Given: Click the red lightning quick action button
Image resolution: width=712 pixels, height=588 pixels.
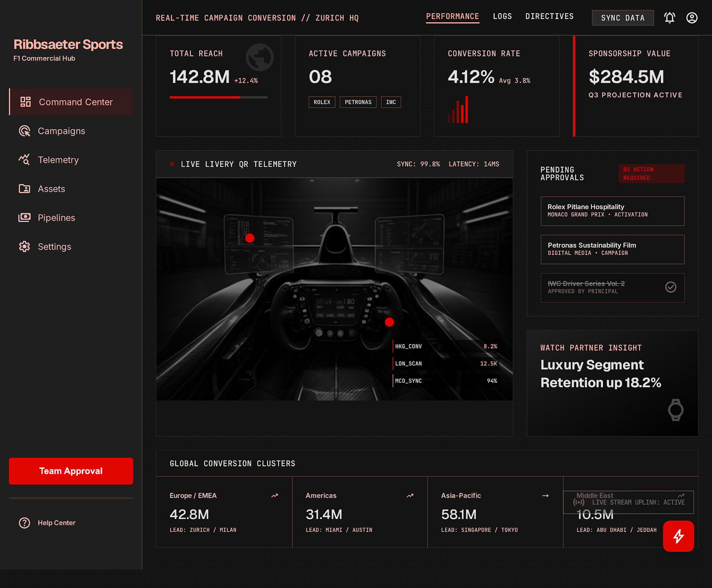Looking at the screenshot, I should coord(679,536).
